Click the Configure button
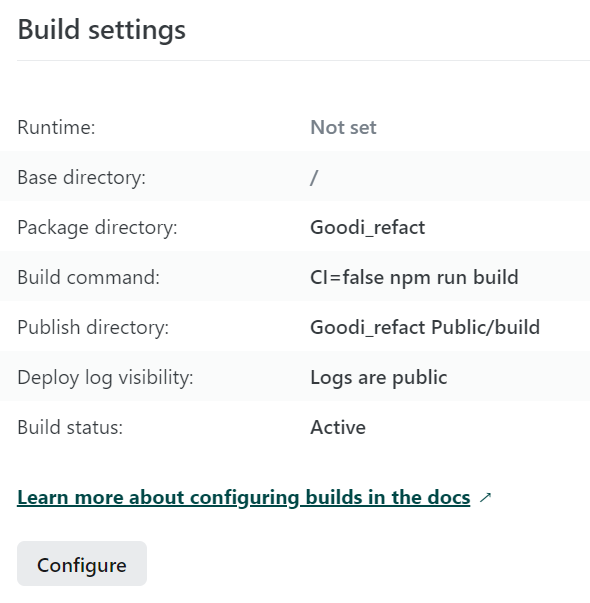The width and height of the screenshot is (590, 603). [x=82, y=563]
